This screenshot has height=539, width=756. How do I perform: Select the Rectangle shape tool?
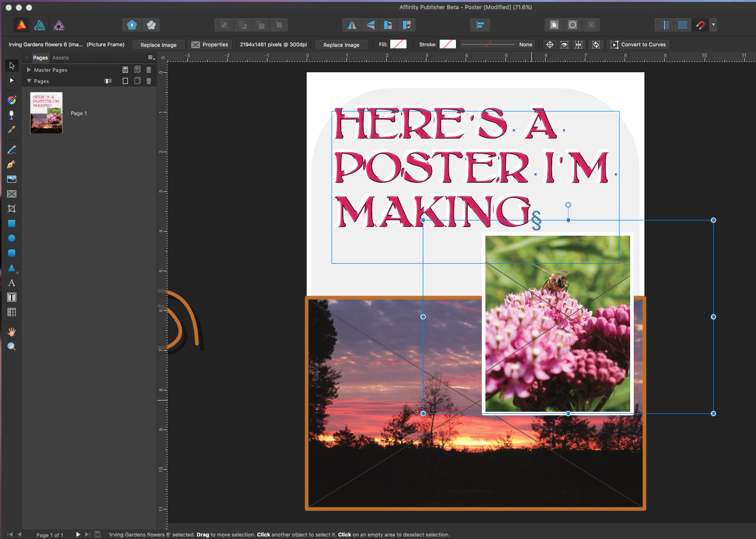pyautogui.click(x=12, y=223)
